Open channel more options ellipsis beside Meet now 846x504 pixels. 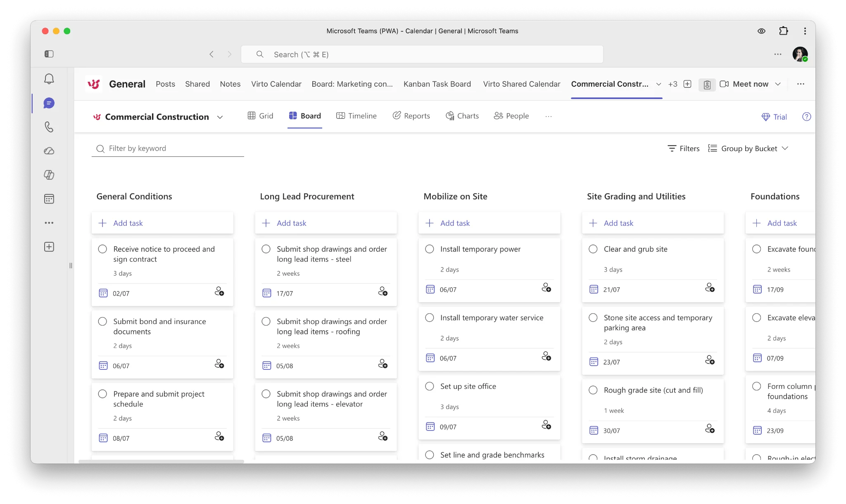pos(801,84)
